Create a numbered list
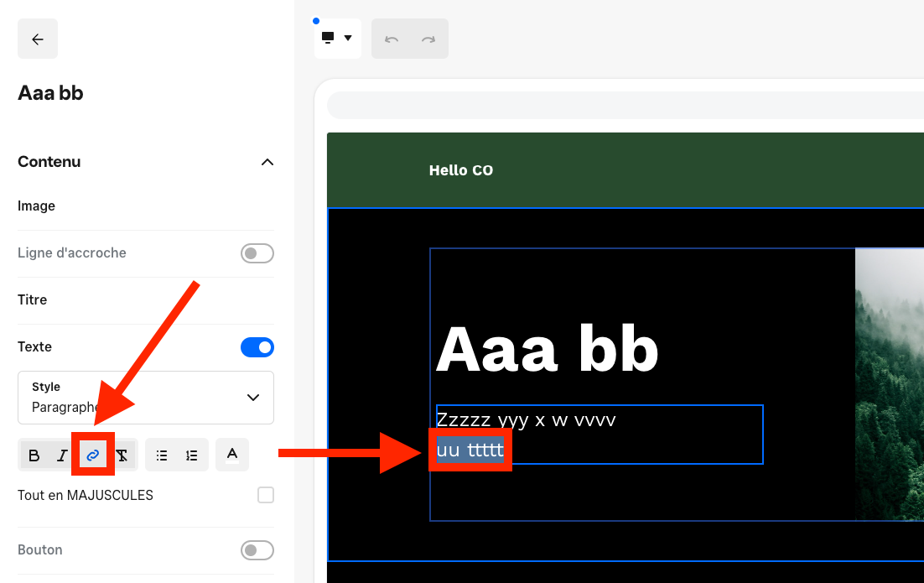924x583 pixels. pyautogui.click(x=191, y=455)
